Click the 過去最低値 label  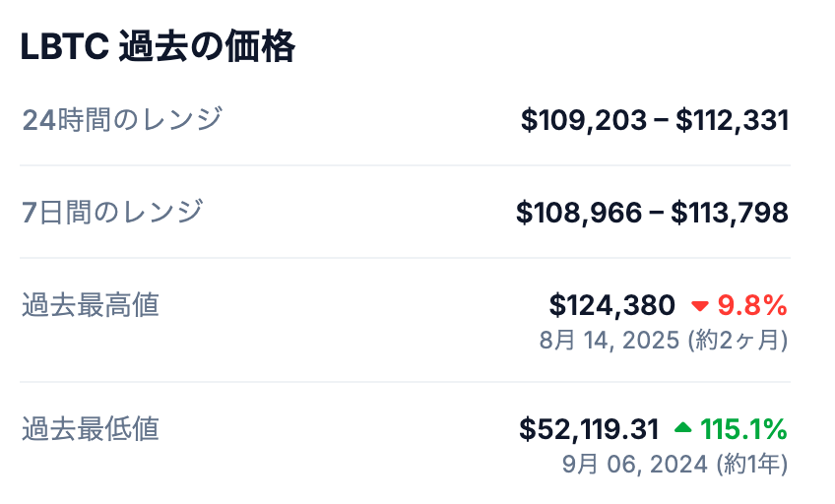91,428
